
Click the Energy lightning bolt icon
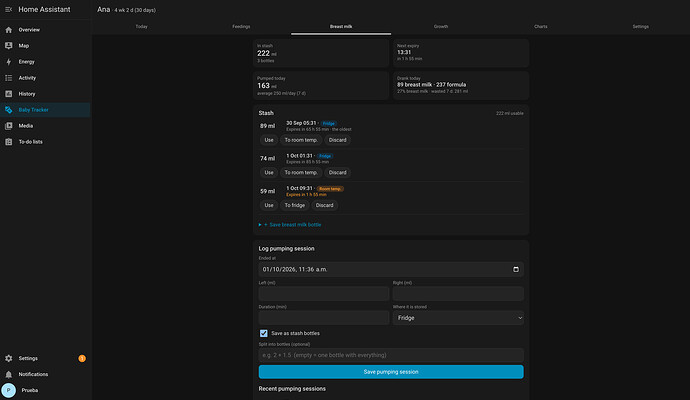[8, 62]
